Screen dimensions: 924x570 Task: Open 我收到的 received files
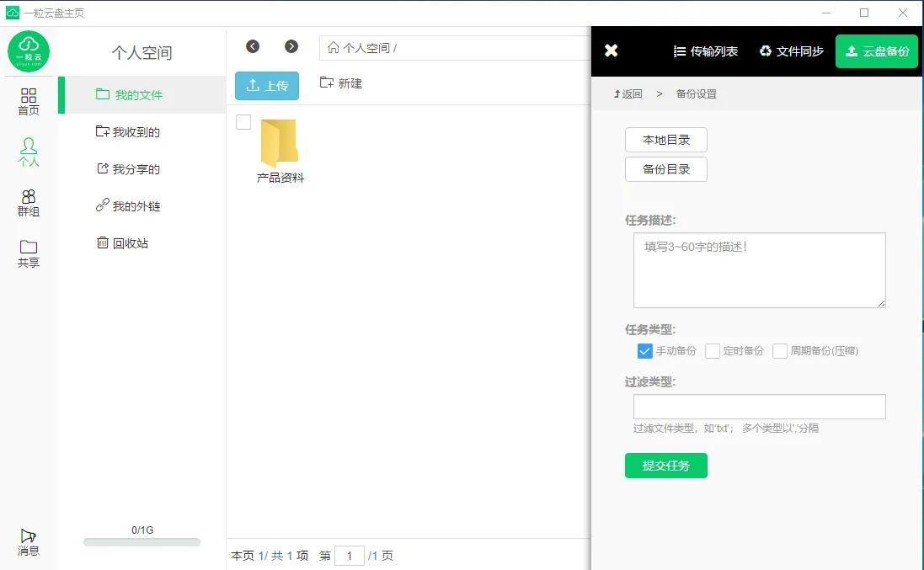click(x=128, y=132)
